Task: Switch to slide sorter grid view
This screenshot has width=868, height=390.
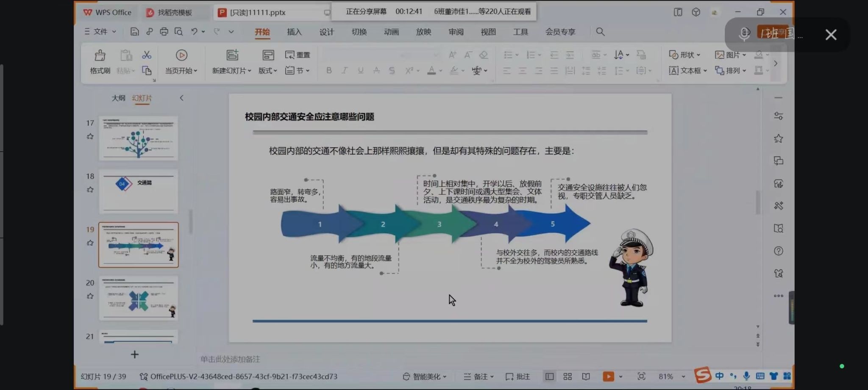Action: click(x=568, y=376)
